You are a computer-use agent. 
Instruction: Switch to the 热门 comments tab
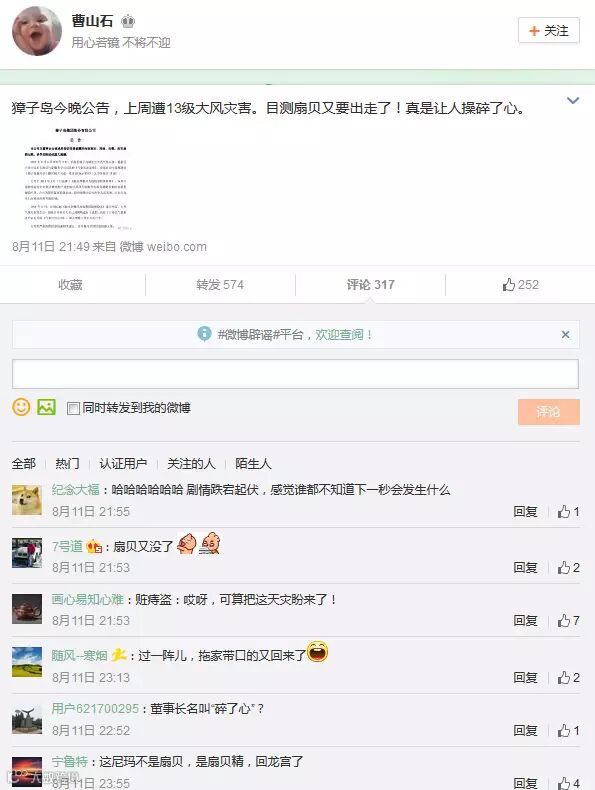pyautogui.click(x=68, y=464)
